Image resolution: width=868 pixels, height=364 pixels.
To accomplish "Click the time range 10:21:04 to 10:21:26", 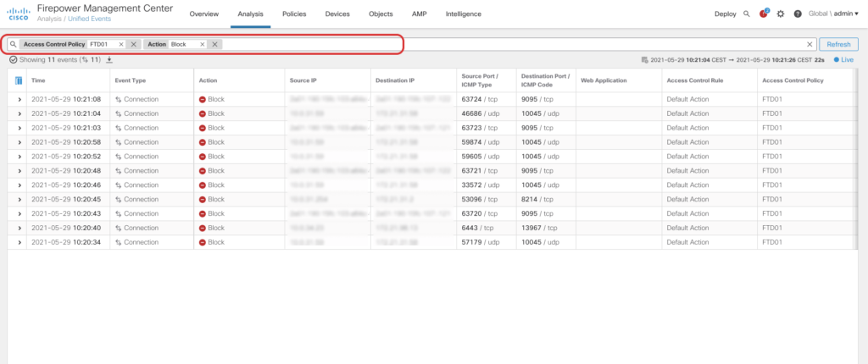I will (x=737, y=59).
